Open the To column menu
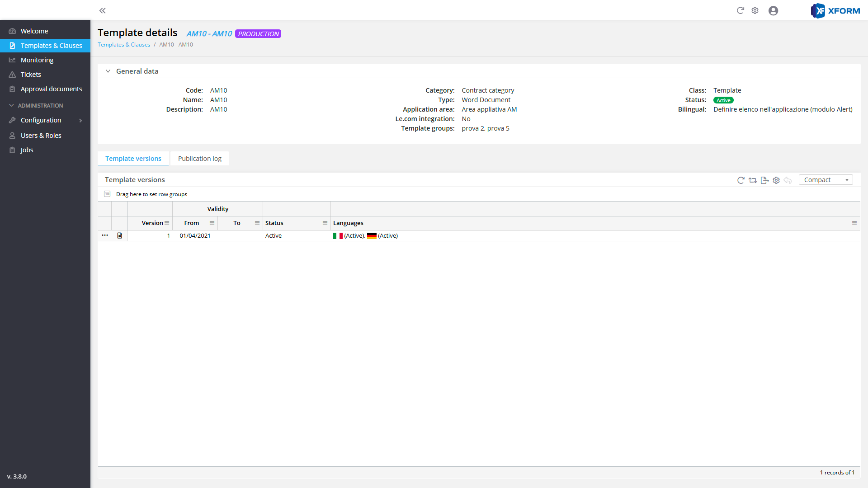868x488 pixels. tap(257, 223)
